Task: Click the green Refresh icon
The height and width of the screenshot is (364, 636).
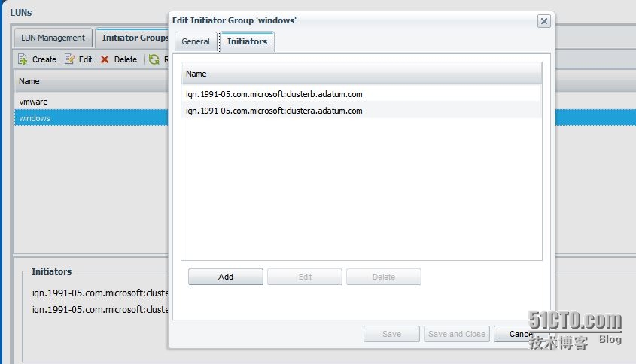Action: click(x=154, y=59)
